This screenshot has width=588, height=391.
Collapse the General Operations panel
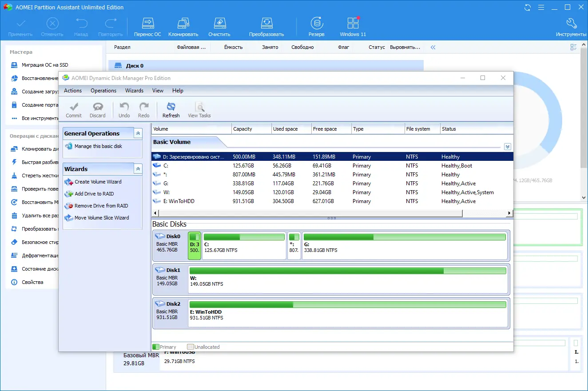tap(138, 133)
